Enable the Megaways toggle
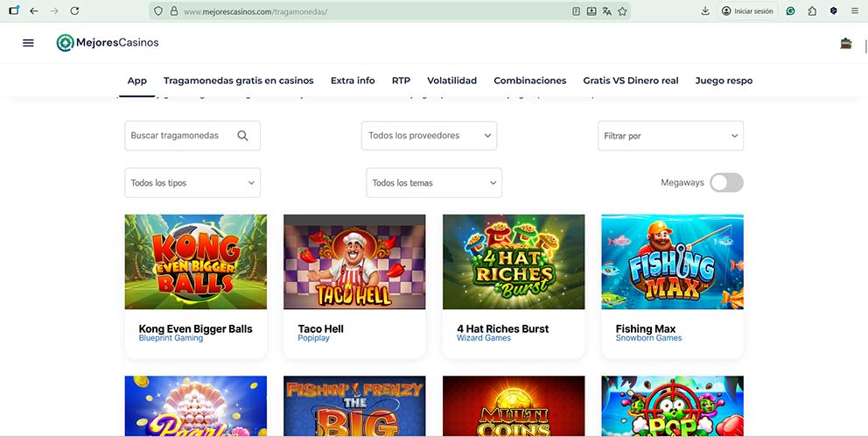868x437 pixels. coord(725,182)
